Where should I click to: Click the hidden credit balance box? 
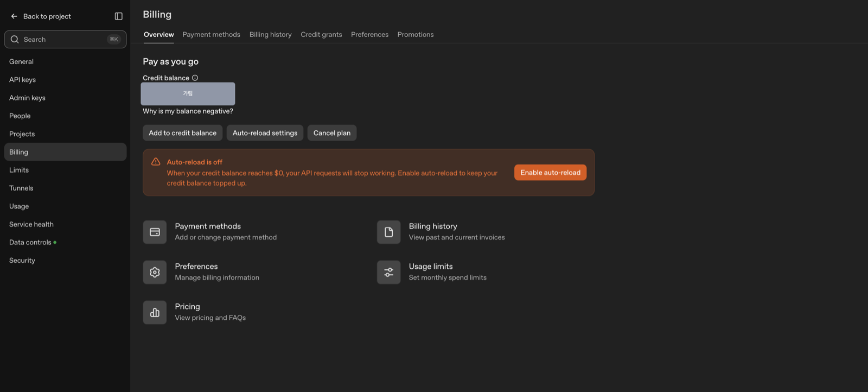click(188, 94)
